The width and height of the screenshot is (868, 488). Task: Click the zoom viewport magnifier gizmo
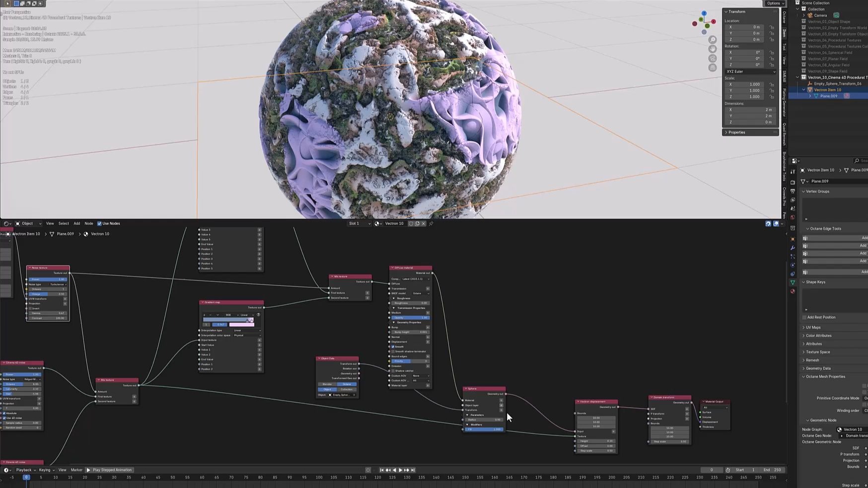pyautogui.click(x=713, y=40)
